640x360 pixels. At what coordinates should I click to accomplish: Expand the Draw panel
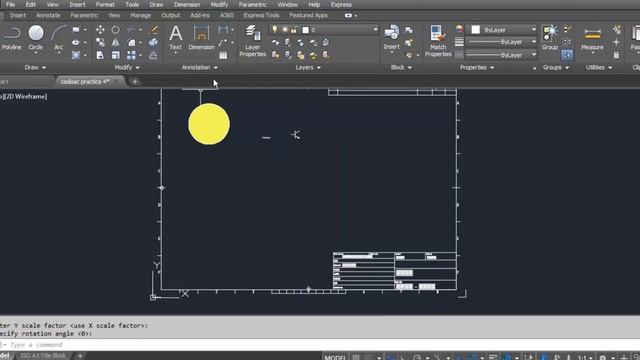(x=35, y=67)
